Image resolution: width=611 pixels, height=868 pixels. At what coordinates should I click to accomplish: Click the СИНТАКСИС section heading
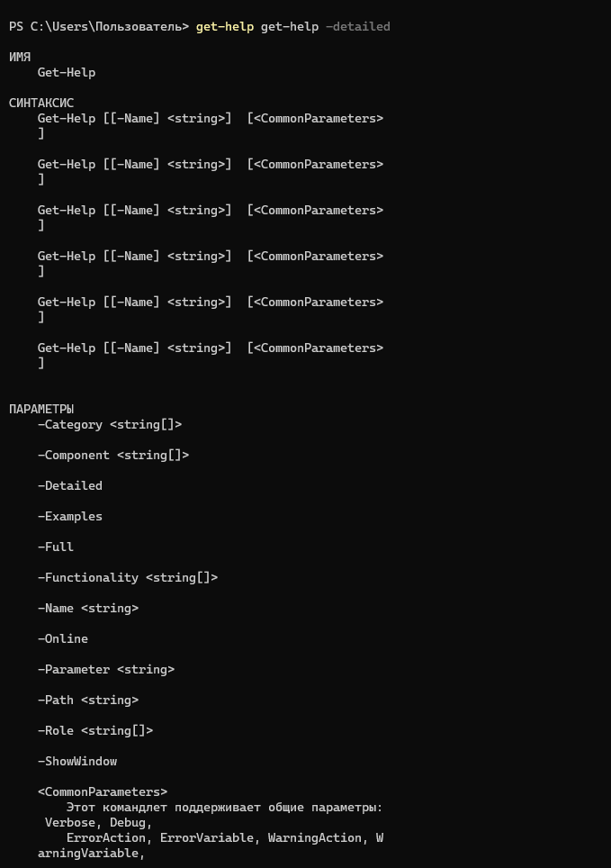[x=41, y=103]
